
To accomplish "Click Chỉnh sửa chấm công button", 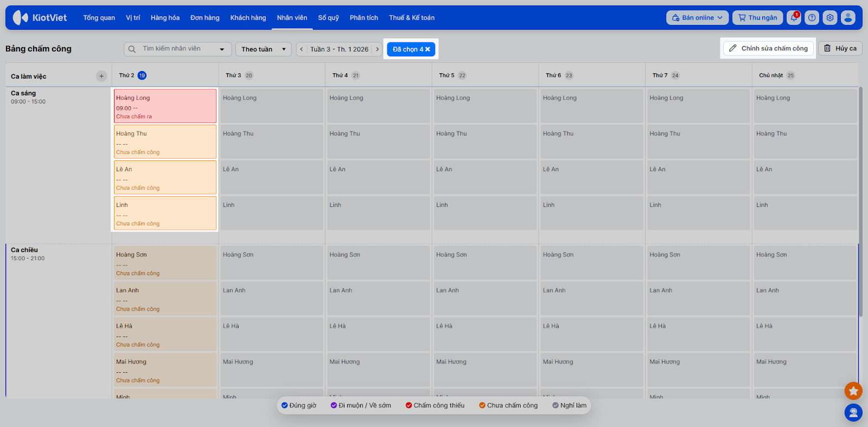I will tap(768, 48).
